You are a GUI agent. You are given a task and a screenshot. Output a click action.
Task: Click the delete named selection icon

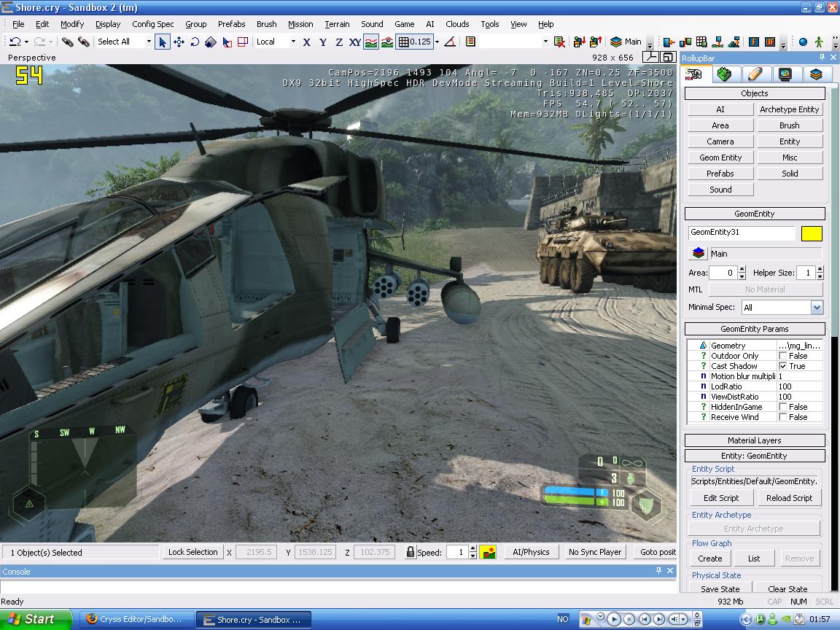pyautogui.click(x=559, y=42)
